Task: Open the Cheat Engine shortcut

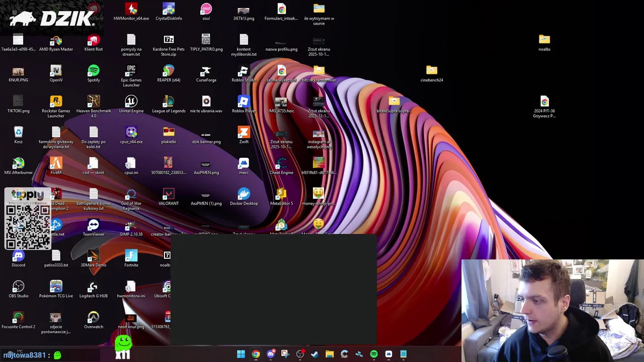Action: coord(281,166)
